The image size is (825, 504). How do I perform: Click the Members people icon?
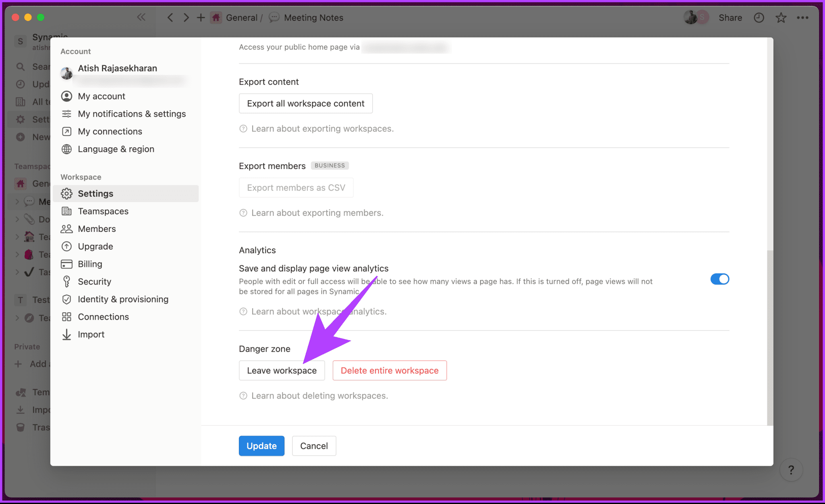(66, 229)
